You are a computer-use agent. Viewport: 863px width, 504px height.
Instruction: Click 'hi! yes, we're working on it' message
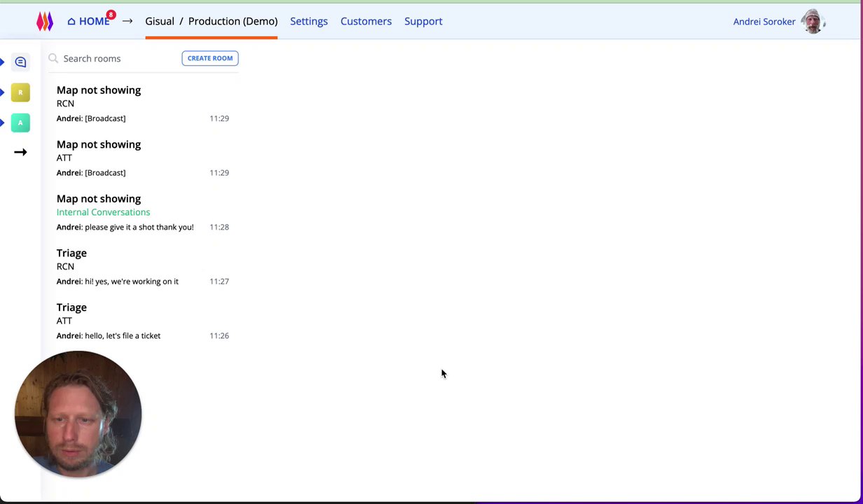coord(132,281)
